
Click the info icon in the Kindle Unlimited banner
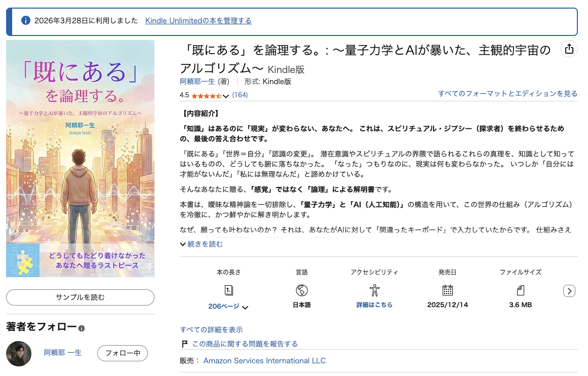(25, 20)
